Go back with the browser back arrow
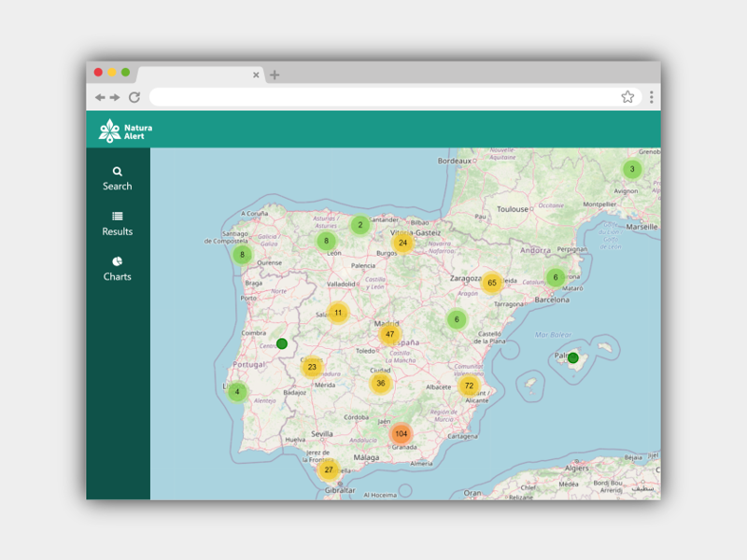Viewport: 747px width, 560px height. coord(100,97)
